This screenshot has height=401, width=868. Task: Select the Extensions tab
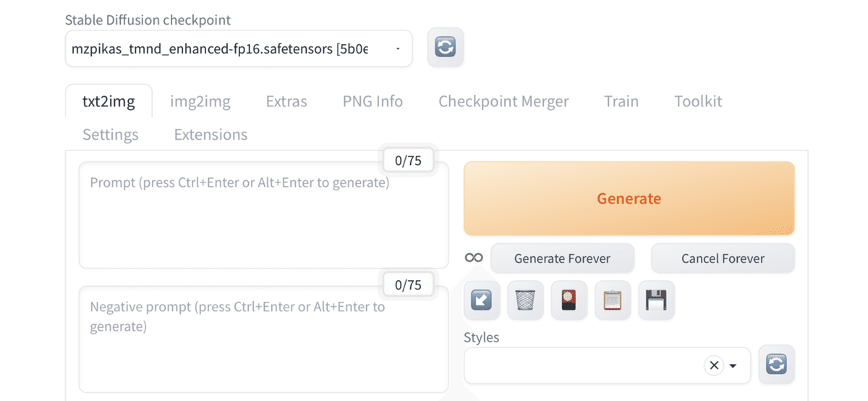[210, 135]
